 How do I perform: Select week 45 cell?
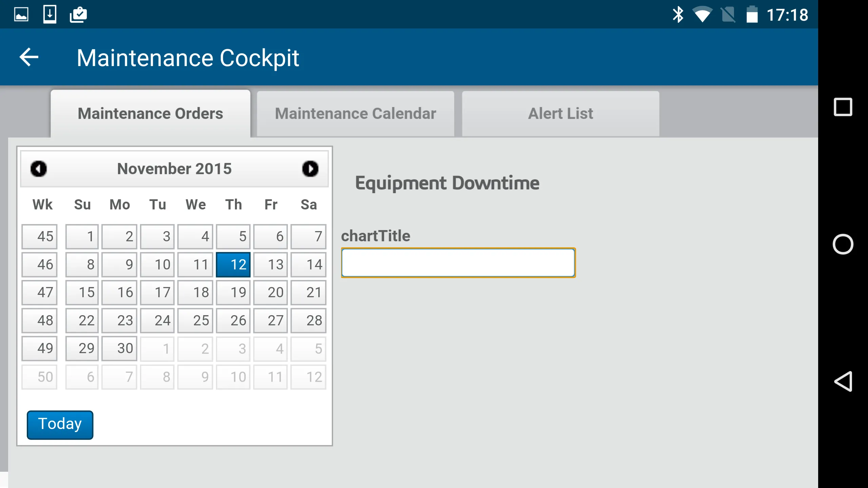tap(39, 237)
